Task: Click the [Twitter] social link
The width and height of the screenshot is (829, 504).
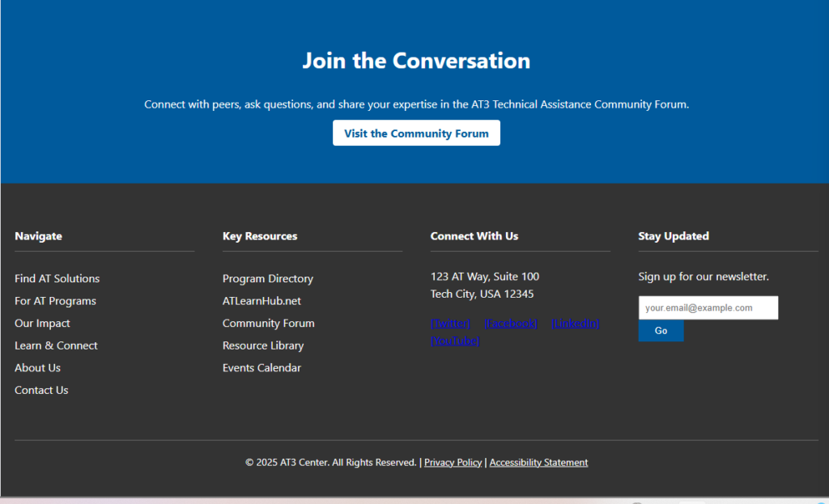Action: [450, 324]
